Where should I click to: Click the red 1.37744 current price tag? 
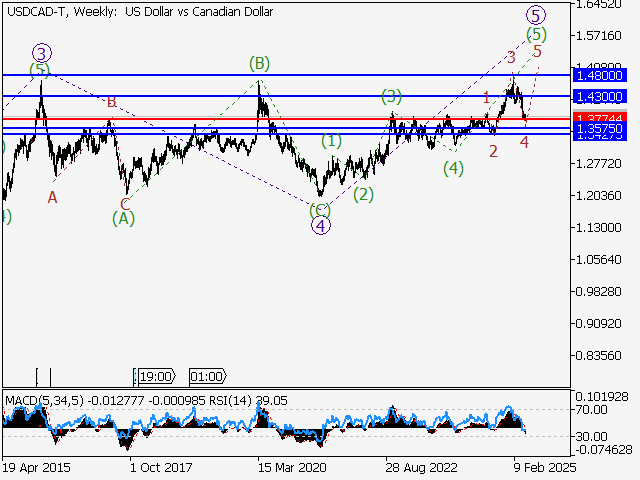tap(600, 119)
